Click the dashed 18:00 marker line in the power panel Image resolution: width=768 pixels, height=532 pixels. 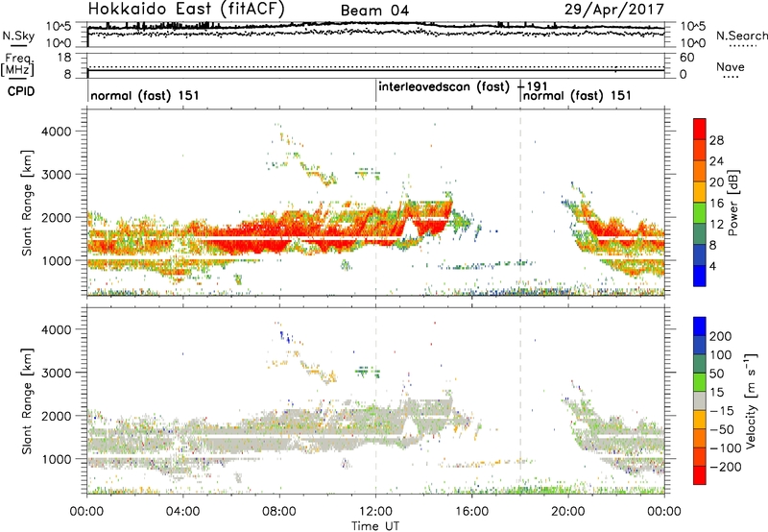point(520,203)
